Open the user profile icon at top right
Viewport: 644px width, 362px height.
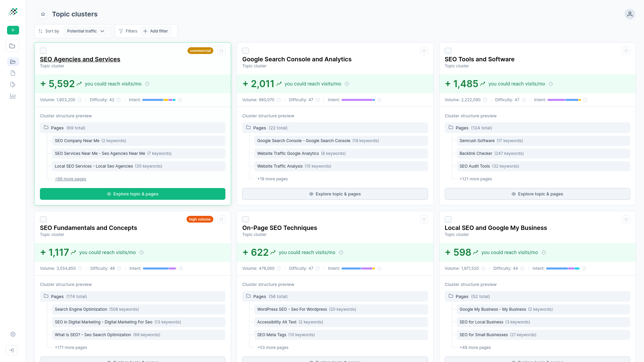point(630,14)
